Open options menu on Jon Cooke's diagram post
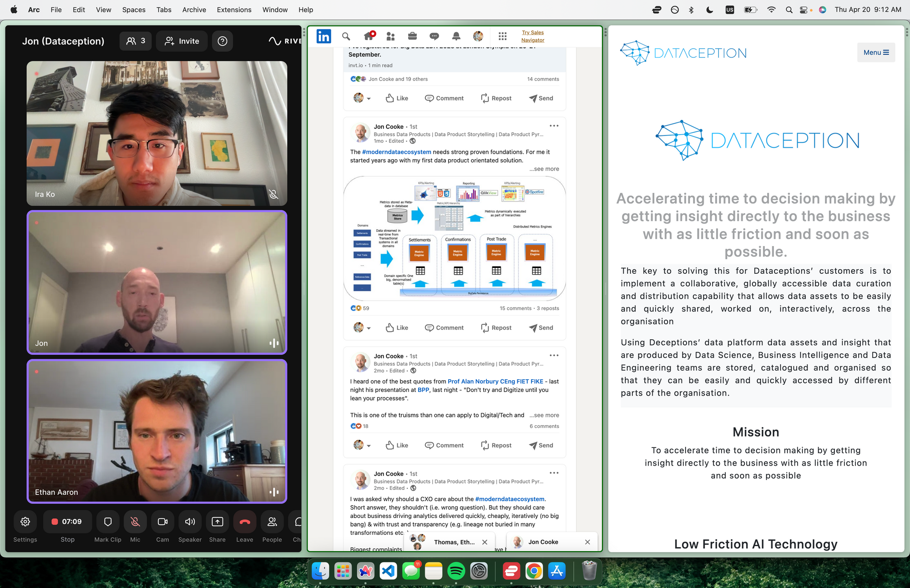 tap(554, 126)
